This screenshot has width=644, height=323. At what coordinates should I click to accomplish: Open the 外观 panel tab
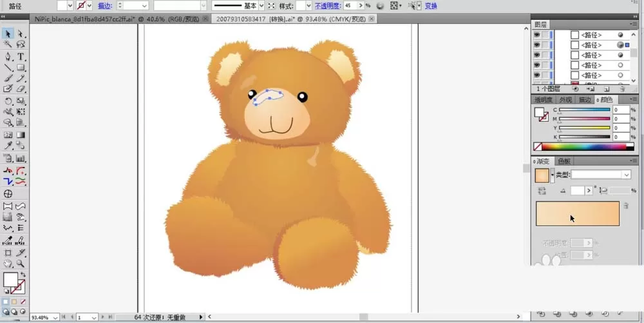pyautogui.click(x=565, y=100)
